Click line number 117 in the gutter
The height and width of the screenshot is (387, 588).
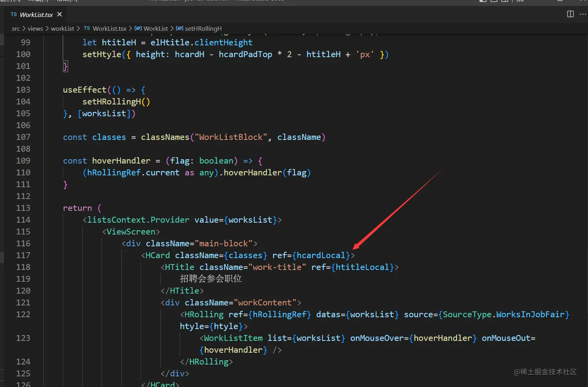pyautogui.click(x=23, y=255)
